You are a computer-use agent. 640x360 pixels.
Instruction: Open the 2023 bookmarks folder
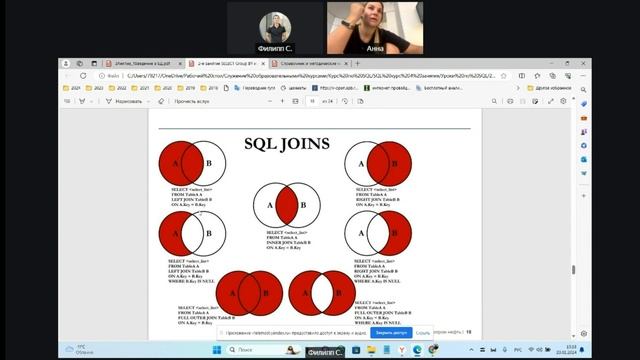coord(95,88)
